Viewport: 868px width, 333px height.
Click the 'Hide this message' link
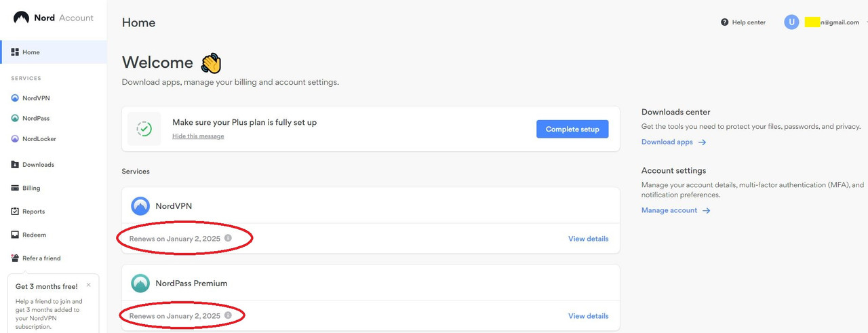point(198,136)
